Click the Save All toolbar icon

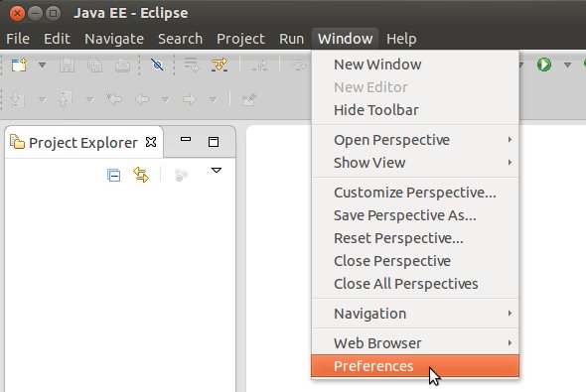95,65
